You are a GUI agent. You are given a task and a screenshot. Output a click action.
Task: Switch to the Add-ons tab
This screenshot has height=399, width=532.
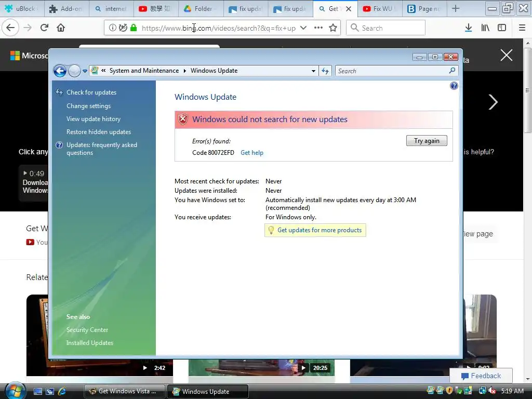tap(67, 9)
